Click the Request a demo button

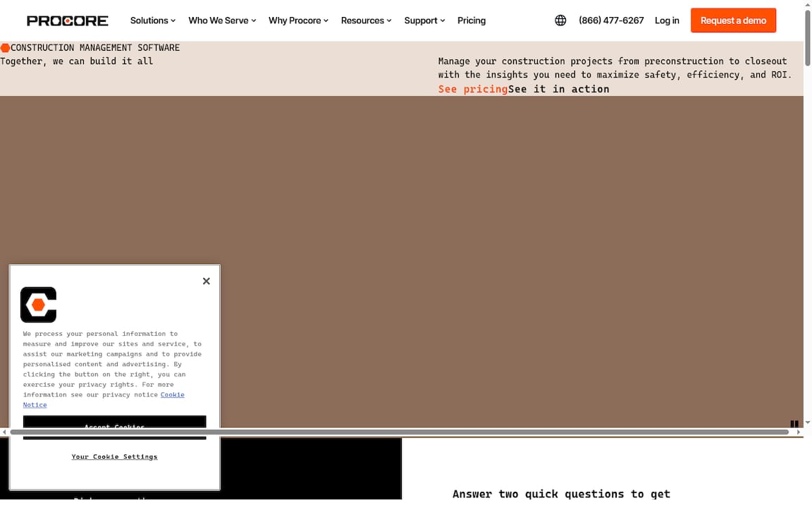click(x=733, y=20)
